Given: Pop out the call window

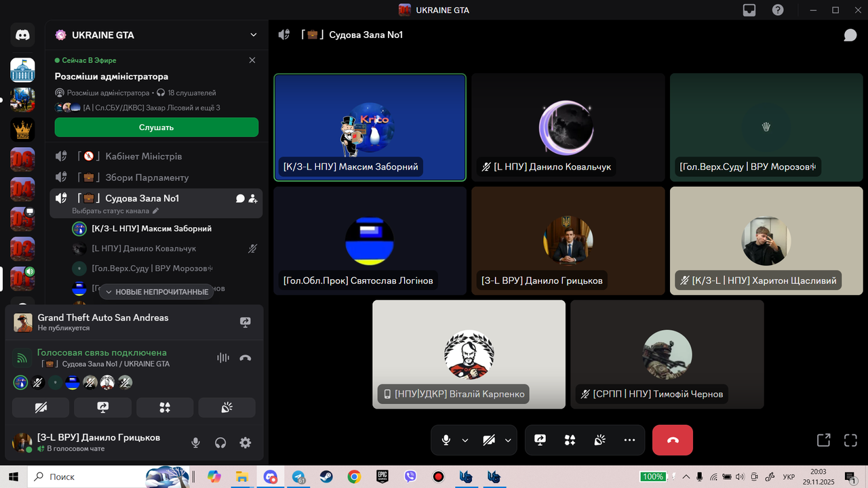Looking at the screenshot, I should pos(823,440).
